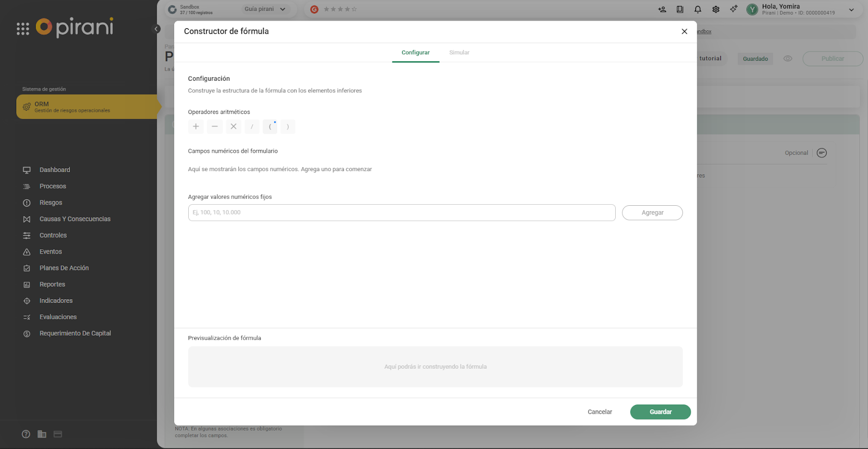Click the Guardar button
Viewport: 868px width, 449px height.
660,412
